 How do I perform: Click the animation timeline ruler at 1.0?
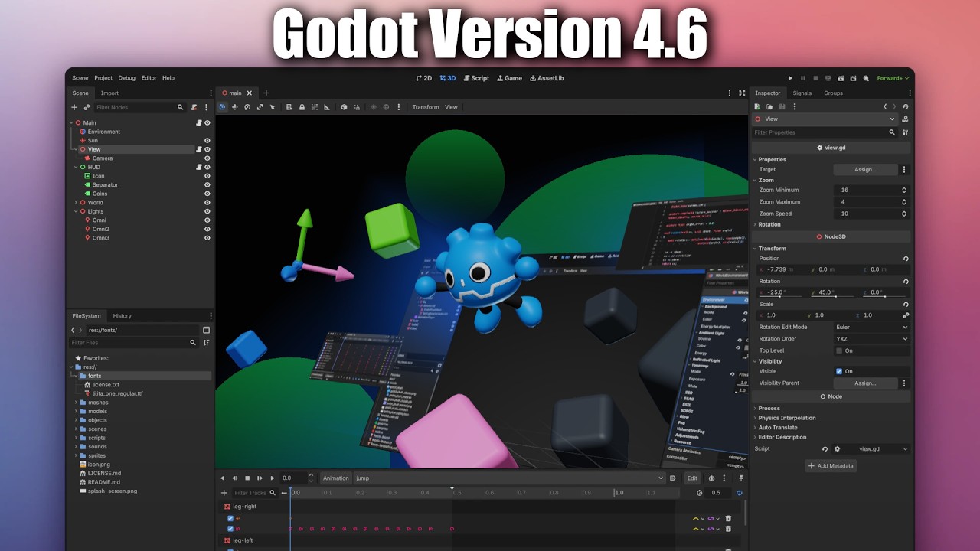[619, 493]
